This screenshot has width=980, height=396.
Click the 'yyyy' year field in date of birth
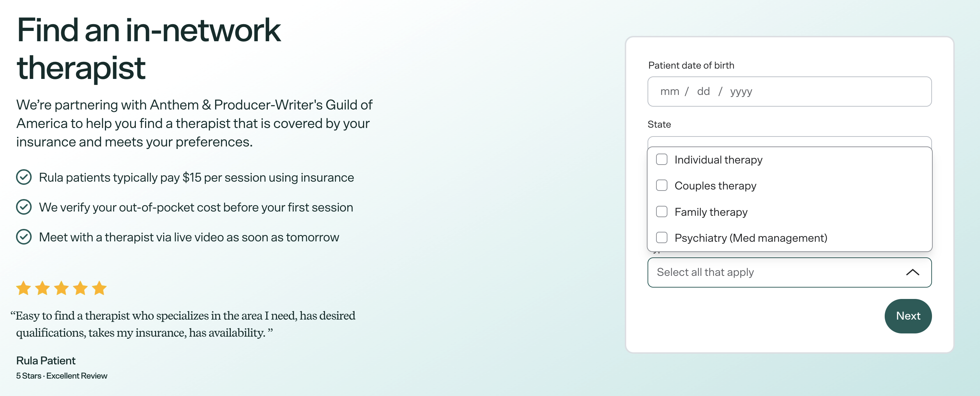tap(741, 92)
